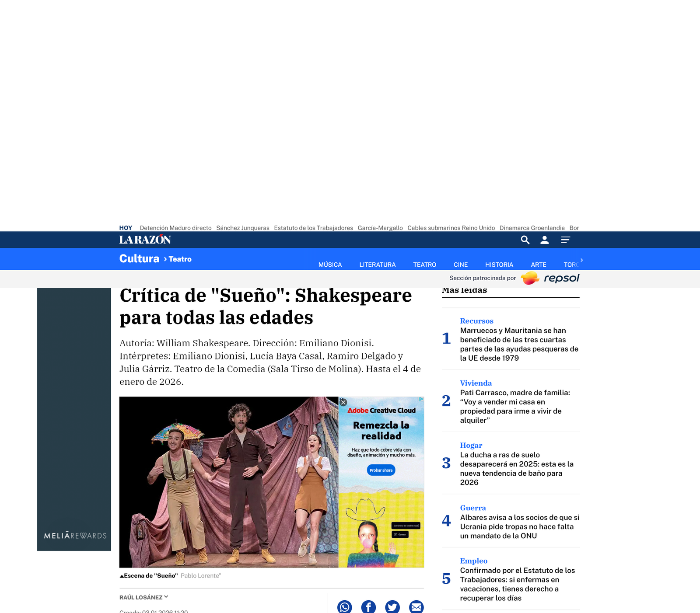Open the Meliá Rewards banner ad
700x613 pixels.
74,419
